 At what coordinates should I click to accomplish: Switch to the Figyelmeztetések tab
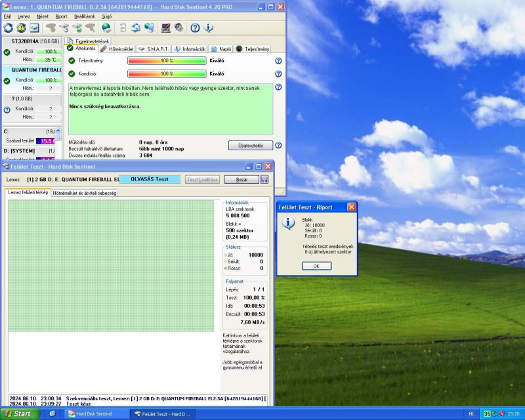88,41
